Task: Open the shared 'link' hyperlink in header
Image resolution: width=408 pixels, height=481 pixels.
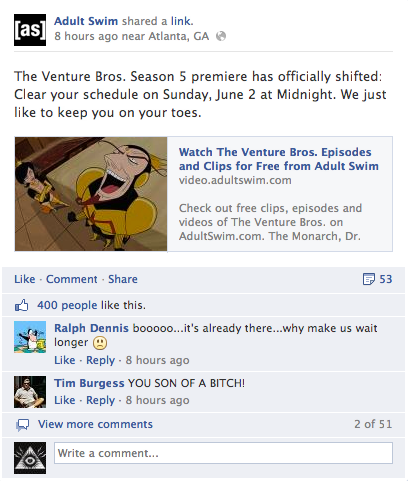Action: click(182, 21)
